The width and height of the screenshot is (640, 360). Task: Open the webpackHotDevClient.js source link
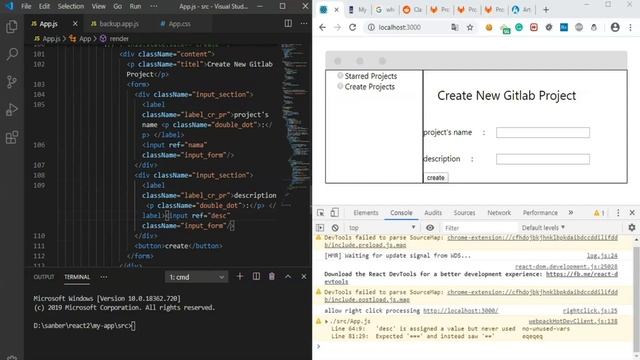(573, 321)
